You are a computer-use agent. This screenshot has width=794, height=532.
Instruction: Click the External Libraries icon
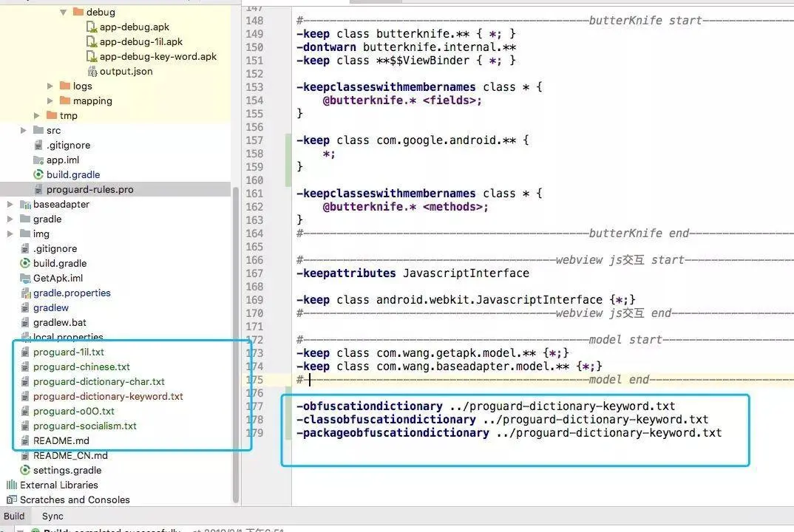[x=11, y=485]
